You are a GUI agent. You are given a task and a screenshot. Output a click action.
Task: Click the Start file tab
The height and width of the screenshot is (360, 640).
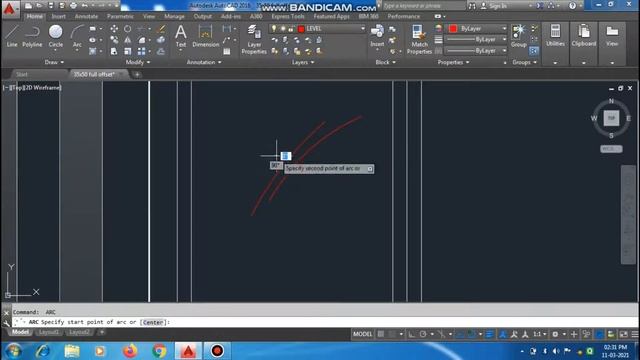tap(22, 74)
